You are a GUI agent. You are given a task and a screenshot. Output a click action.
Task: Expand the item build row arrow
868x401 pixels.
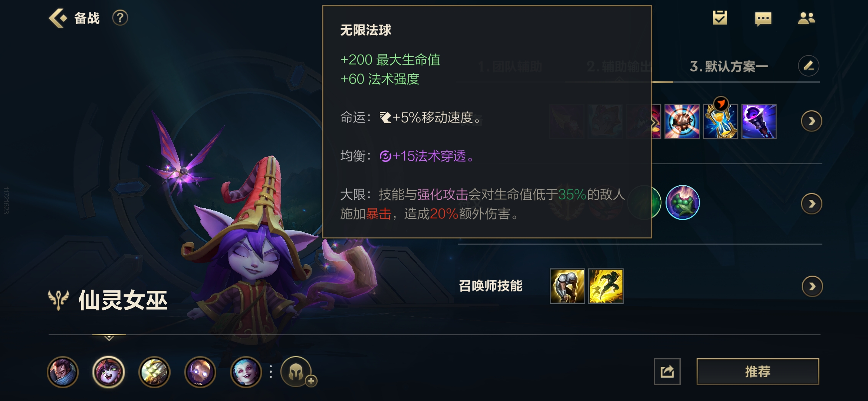point(812,121)
